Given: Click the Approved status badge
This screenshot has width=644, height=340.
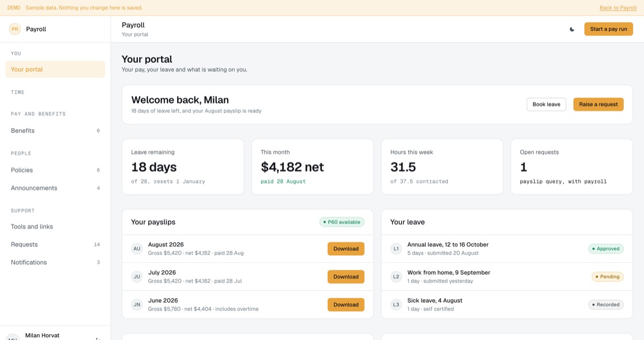Looking at the screenshot, I should [x=606, y=249].
